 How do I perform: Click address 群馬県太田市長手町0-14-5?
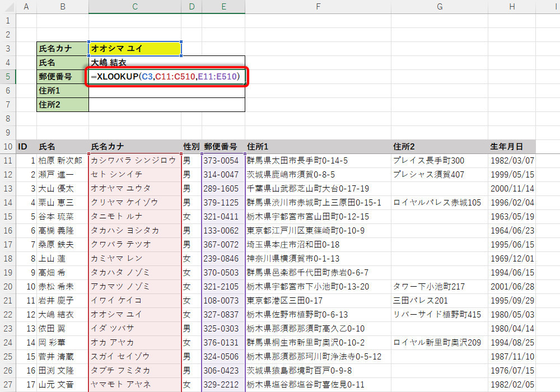[318, 161]
